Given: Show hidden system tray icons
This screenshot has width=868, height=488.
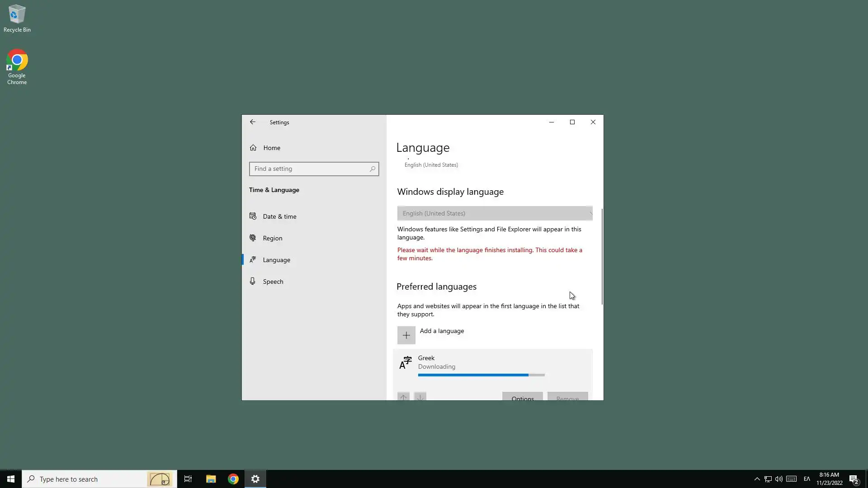Looking at the screenshot, I should click(x=757, y=479).
